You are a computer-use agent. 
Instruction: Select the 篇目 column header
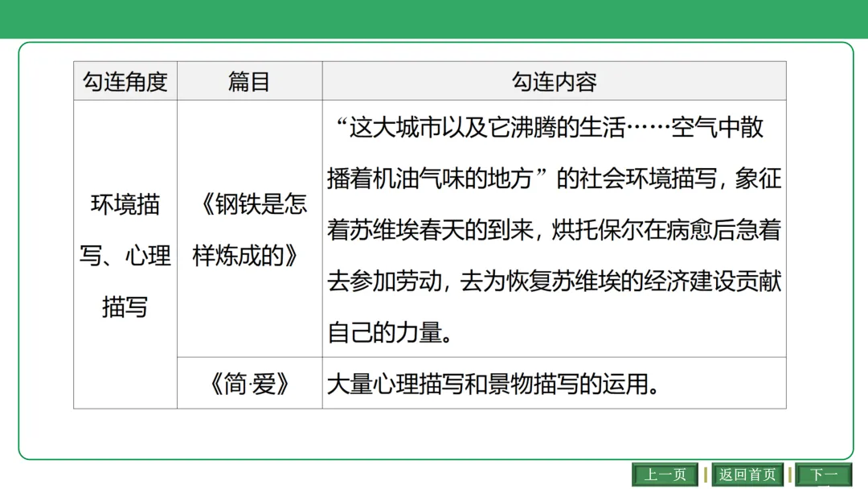[250, 81]
